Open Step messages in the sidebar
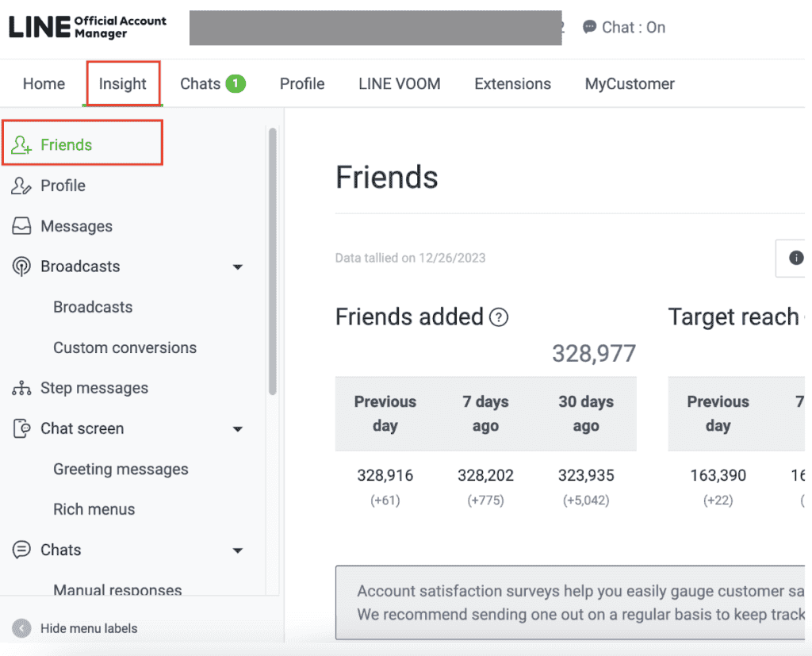The width and height of the screenshot is (812, 656). [94, 388]
